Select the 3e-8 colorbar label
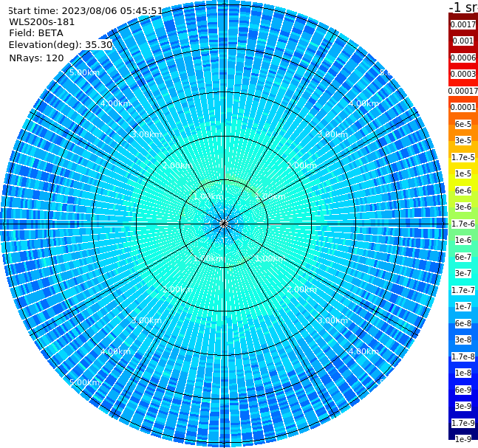This screenshot has width=478, height=448. coord(463,340)
